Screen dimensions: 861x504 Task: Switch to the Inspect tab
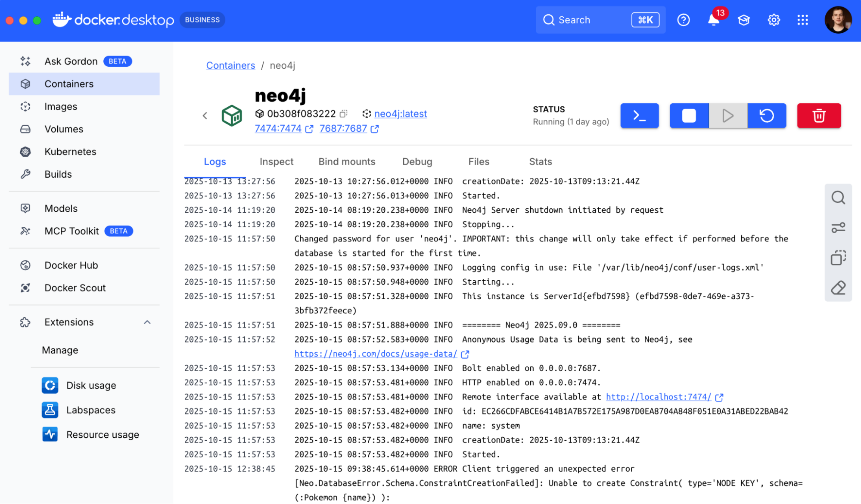click(x=276, y=162)
